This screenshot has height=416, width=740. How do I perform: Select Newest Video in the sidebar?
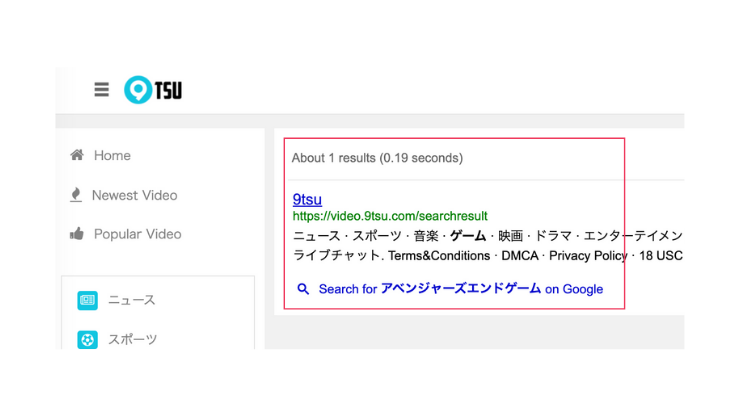[134, 195]
